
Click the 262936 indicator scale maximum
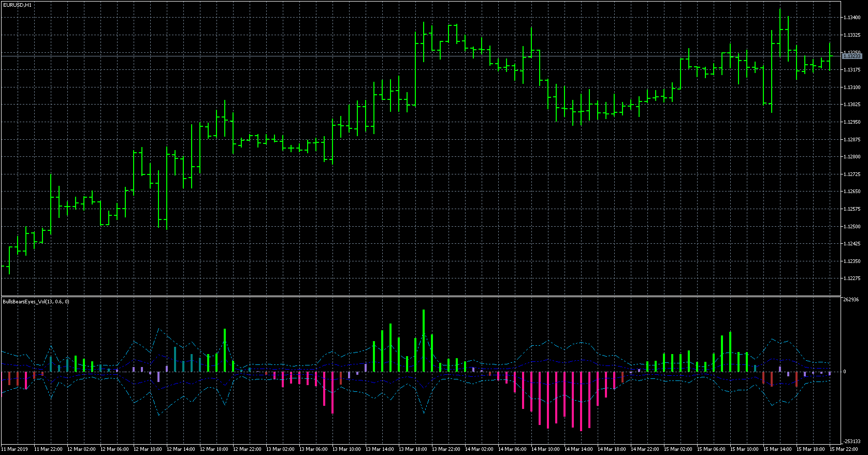coord(852,300)
